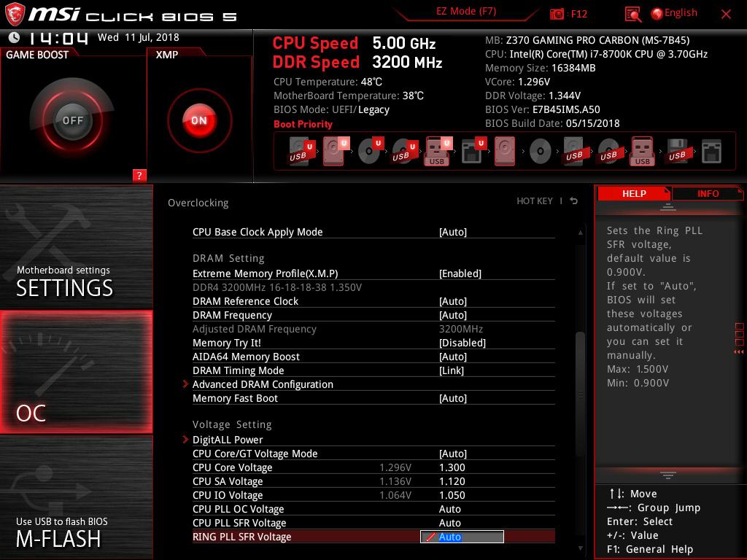The height and width of the screenshot is (560, 747).
Task: Switch to EZ Mode (F7)
Action: (466, 12)
